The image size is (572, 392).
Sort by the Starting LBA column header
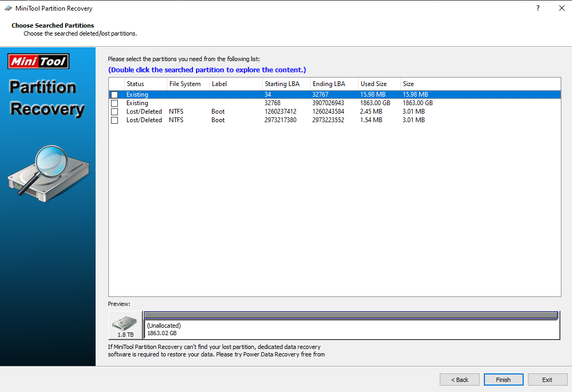[x=286, y=83]
